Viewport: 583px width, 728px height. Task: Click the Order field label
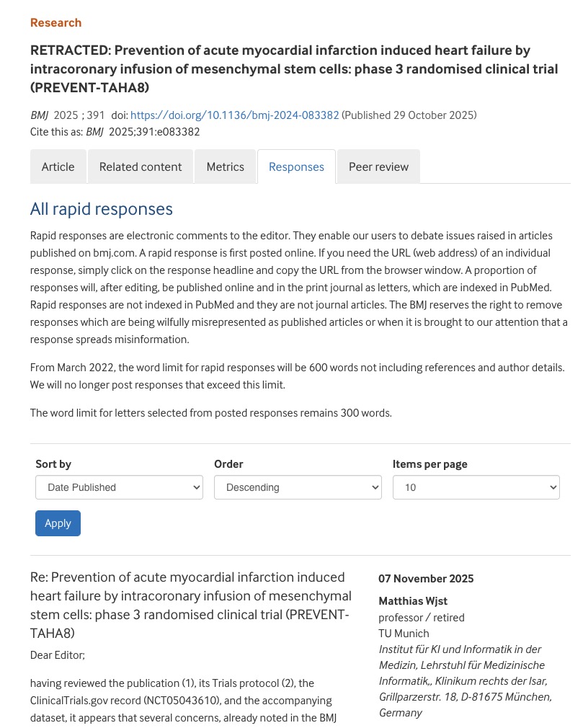point(228,464)
